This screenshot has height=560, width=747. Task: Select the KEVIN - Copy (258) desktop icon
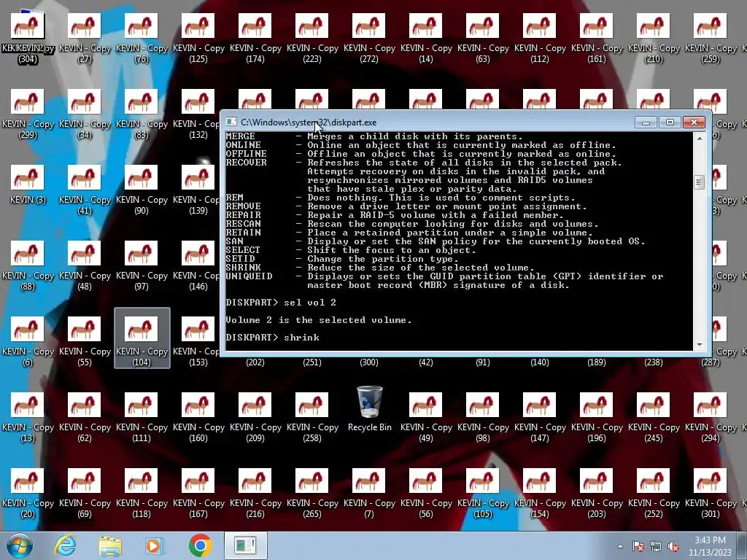(x=312, y=416)
